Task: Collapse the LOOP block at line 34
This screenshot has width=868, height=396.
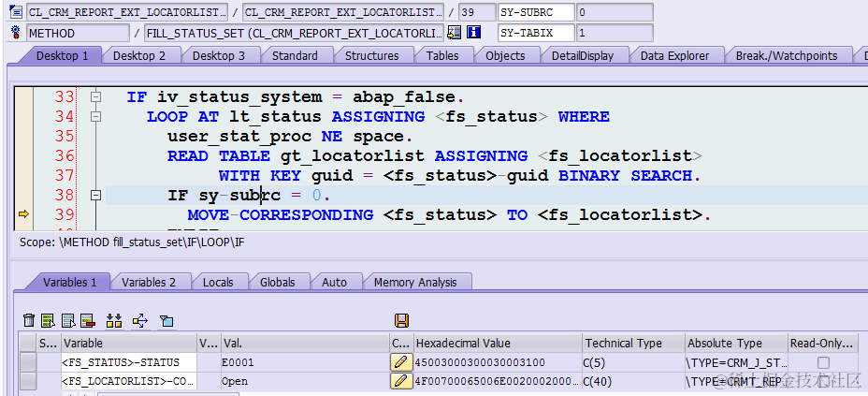Action: pos(95,116)
